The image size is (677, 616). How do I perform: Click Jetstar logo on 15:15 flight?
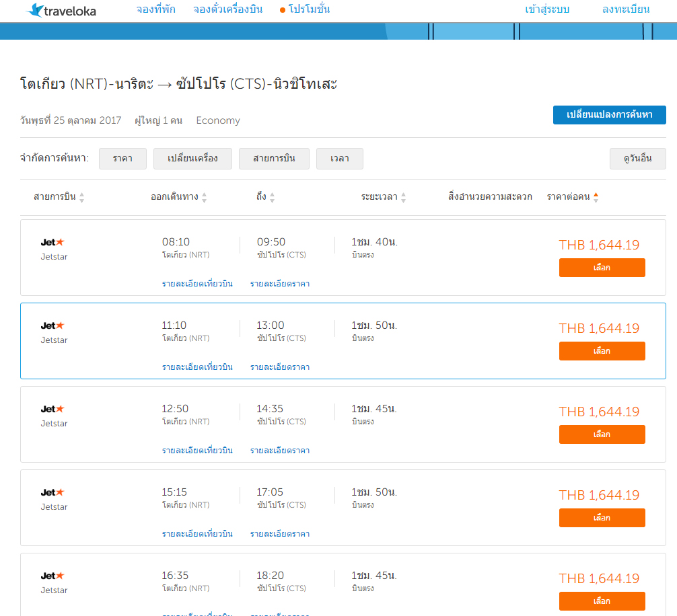[x=52, y=492]
